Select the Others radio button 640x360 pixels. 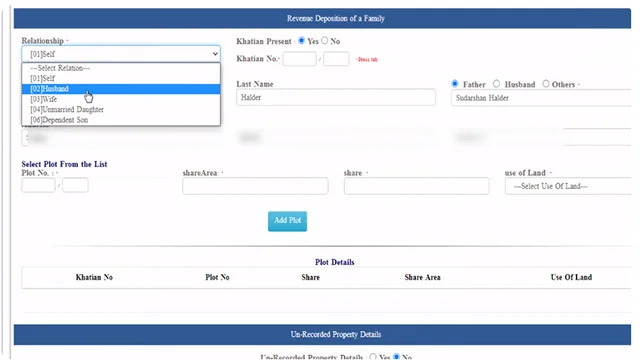pos(546,84)
